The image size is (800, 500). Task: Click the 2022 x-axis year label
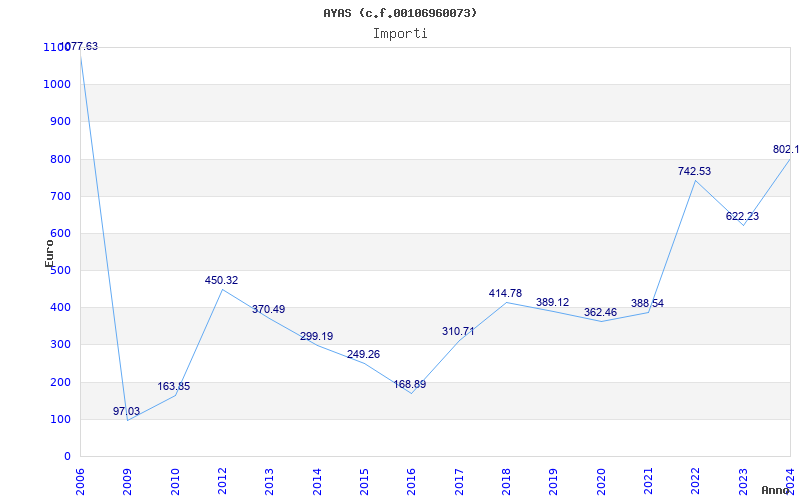click(x=695, y=482)
